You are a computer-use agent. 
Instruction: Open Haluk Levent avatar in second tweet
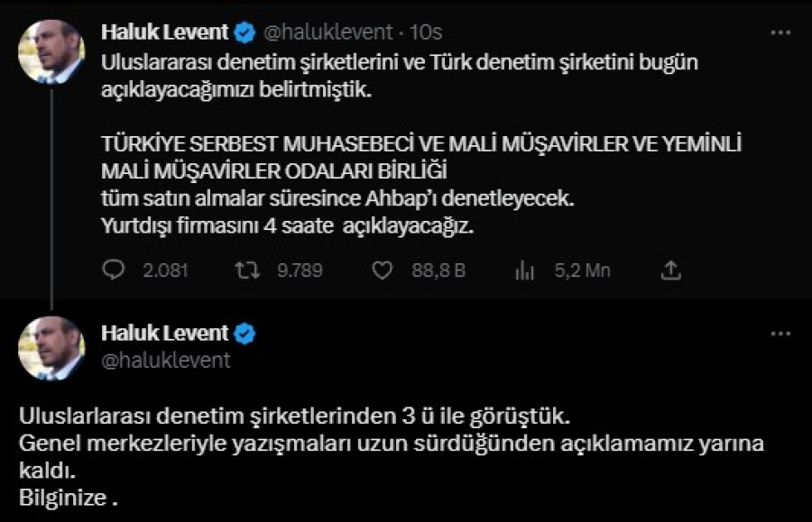pyautogui.click(x=51, y=348)
